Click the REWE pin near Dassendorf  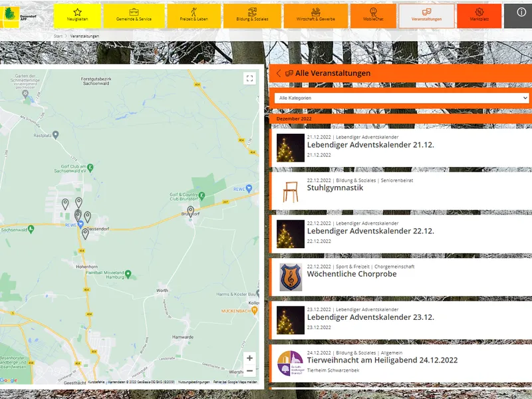(80, 224)
